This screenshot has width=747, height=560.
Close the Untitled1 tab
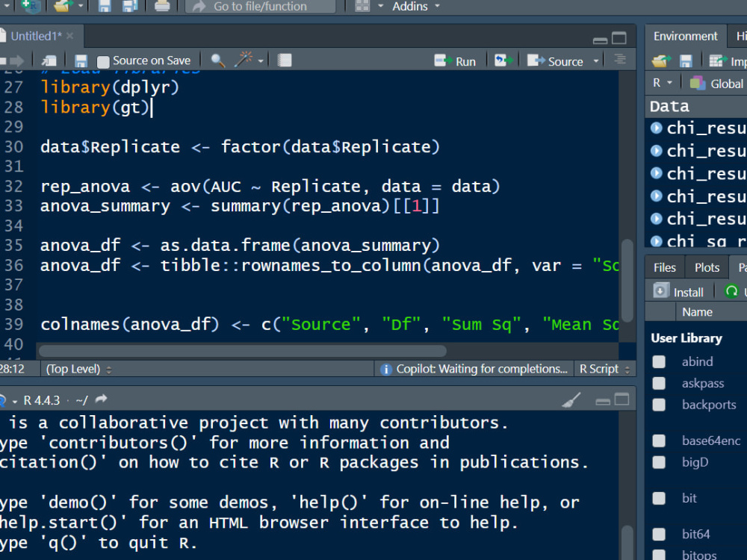click(x=70, y=36)
